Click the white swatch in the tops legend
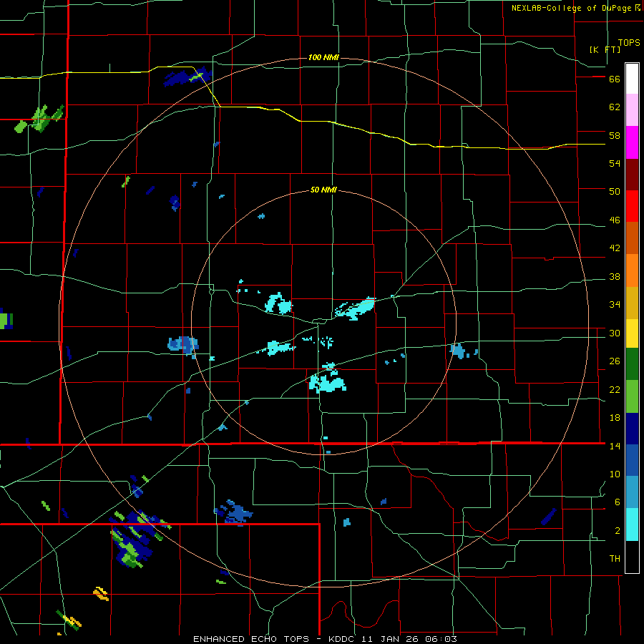The height and width of the screenshot is (644, 644). [x=632, y=79]
